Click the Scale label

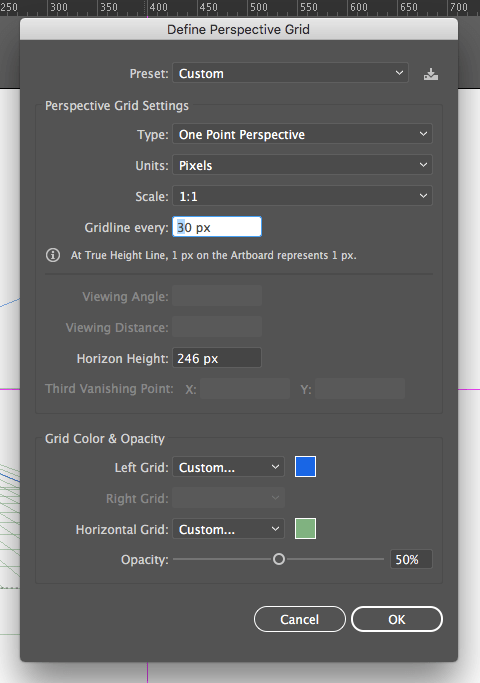(152, 196)
